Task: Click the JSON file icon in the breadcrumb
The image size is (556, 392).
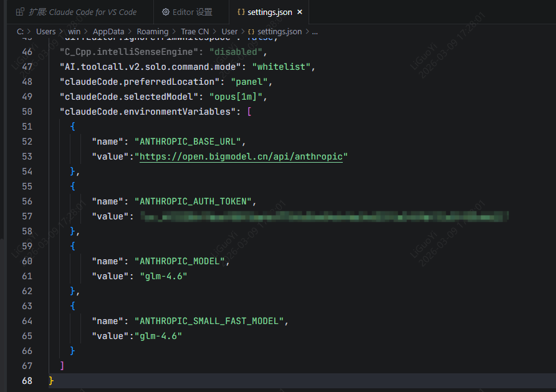Action: pos(251,31)
